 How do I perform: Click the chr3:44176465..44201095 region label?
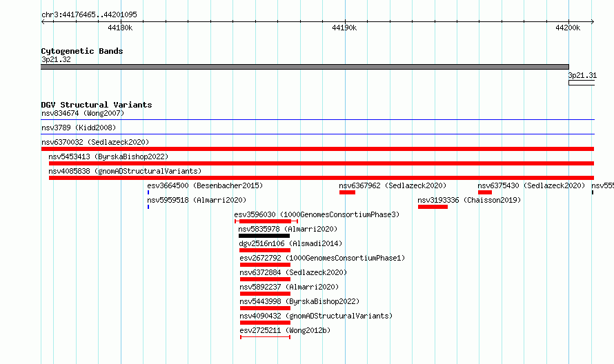(x=89, y=15)
